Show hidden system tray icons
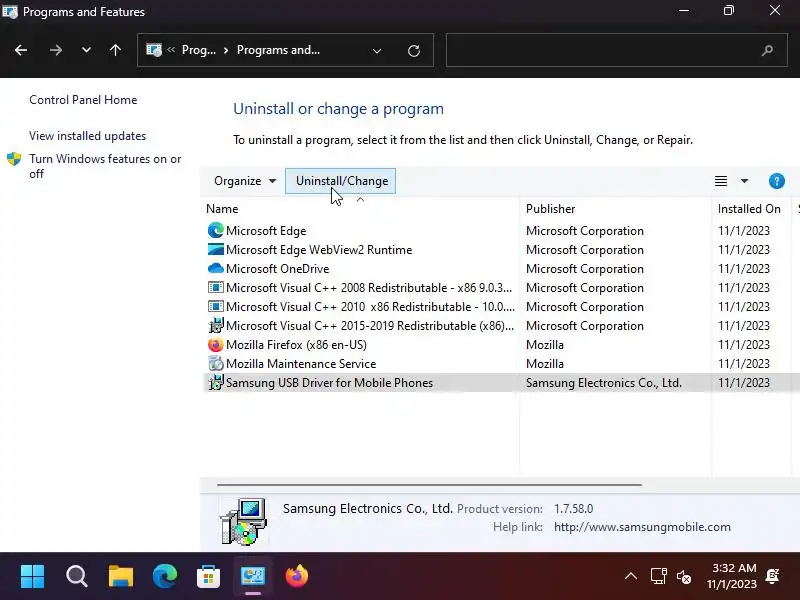Screen dimensions: 800x600 tap(631, 577)
